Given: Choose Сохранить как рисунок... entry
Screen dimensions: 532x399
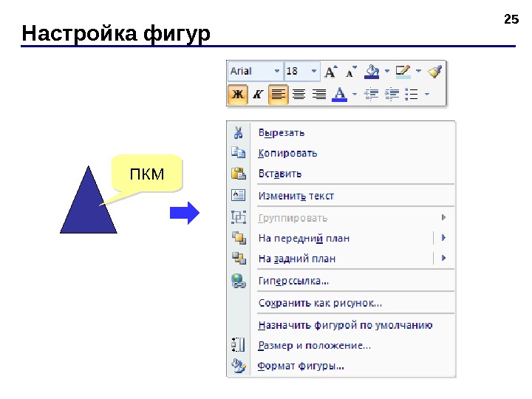Looking at the screenshot, I should point(341,303).
